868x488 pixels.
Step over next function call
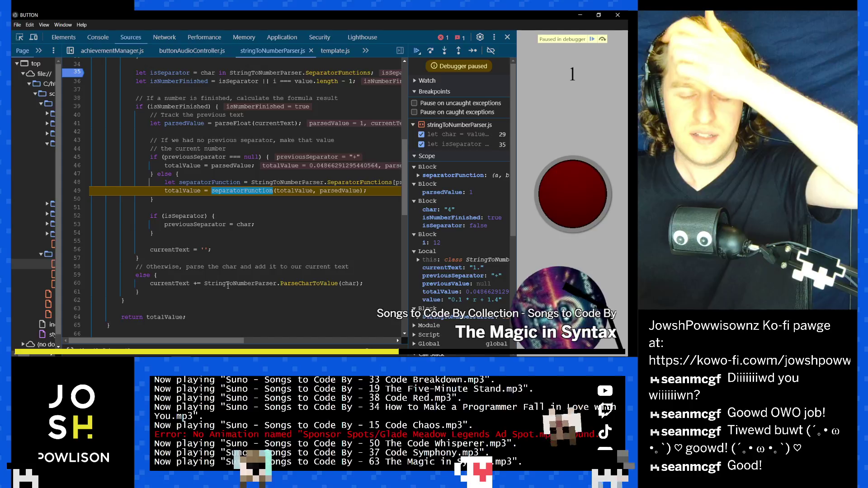tap(430, 51)
